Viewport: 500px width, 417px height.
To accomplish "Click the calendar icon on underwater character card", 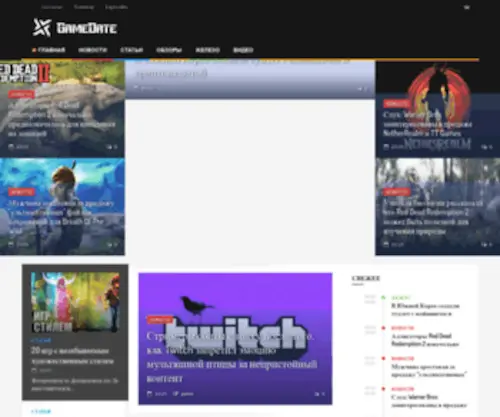I will coord(11,244).
